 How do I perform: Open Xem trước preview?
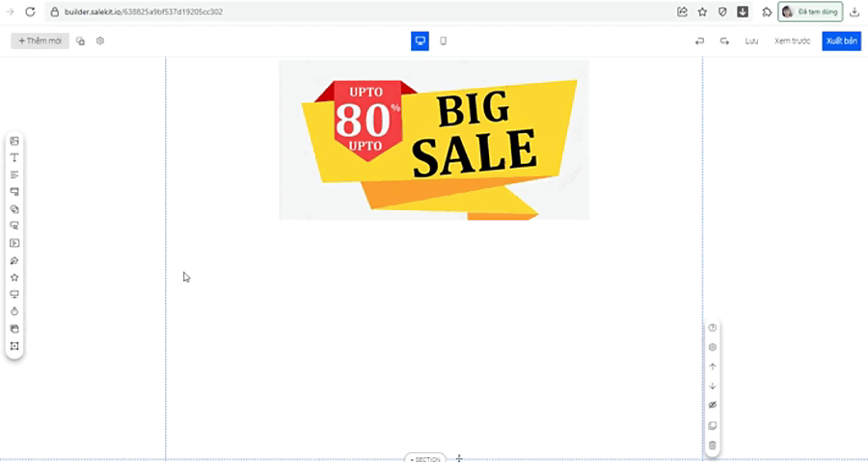[792, 41]
